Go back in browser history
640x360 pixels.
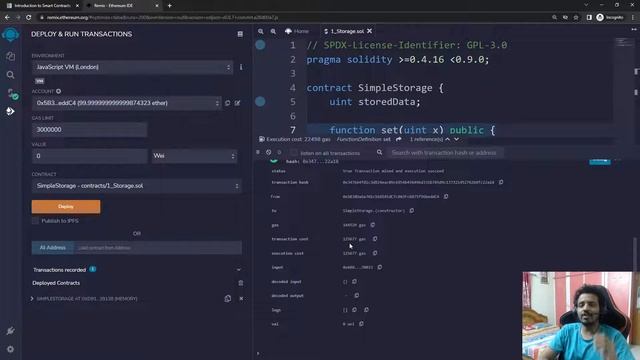pos(7,18)
